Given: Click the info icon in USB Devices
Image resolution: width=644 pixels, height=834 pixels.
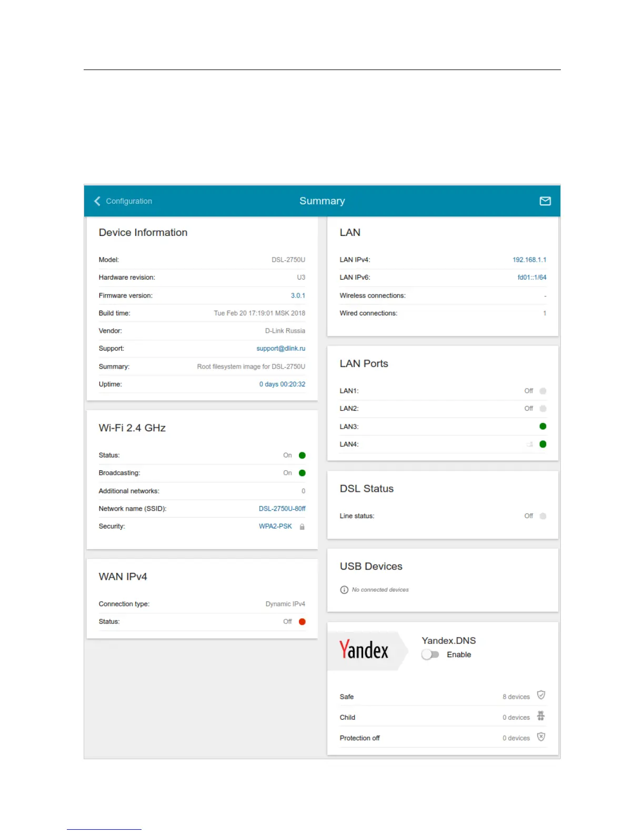Looking at the screenshot, I should (344, 590).
